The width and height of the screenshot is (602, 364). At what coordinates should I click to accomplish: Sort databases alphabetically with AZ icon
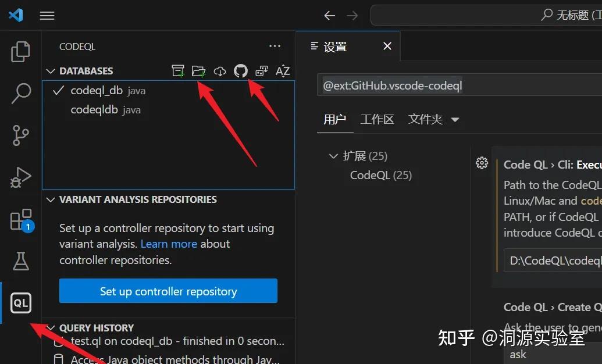(x=283, y=70)
